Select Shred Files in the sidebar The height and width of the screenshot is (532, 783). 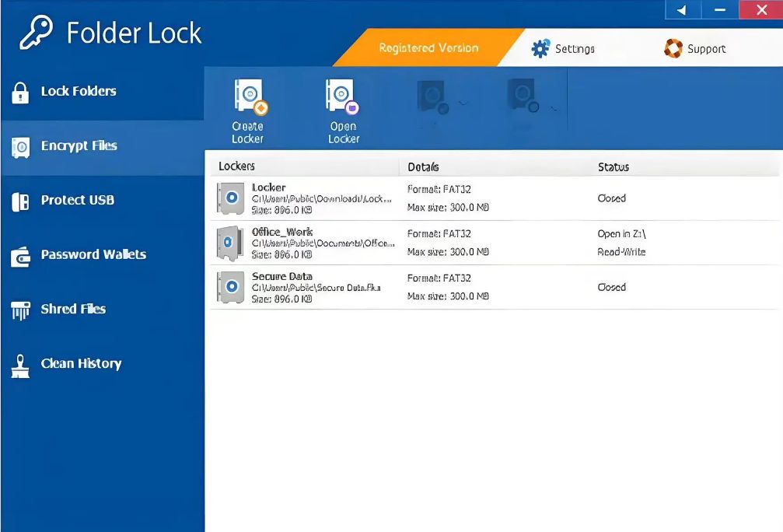coord(102,310)
